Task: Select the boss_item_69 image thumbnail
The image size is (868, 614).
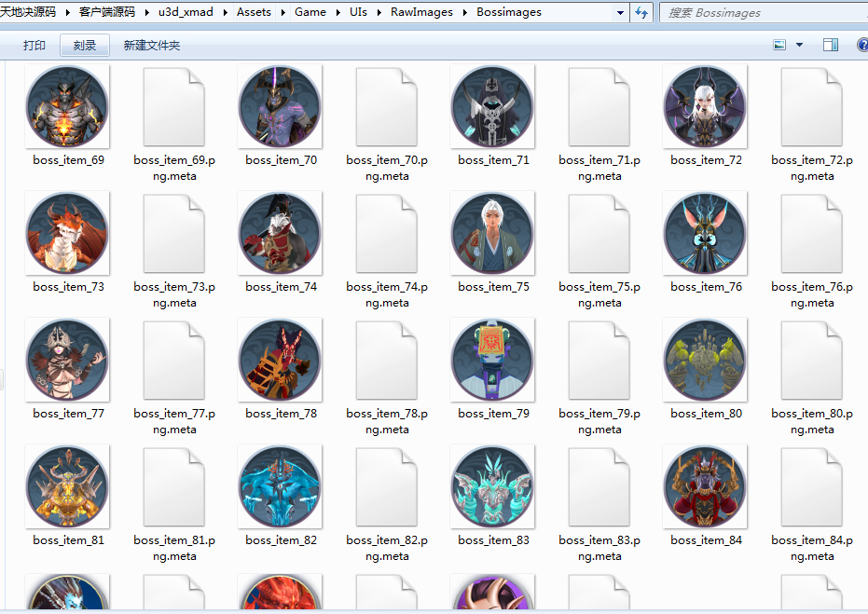Action: pos(67,106)
